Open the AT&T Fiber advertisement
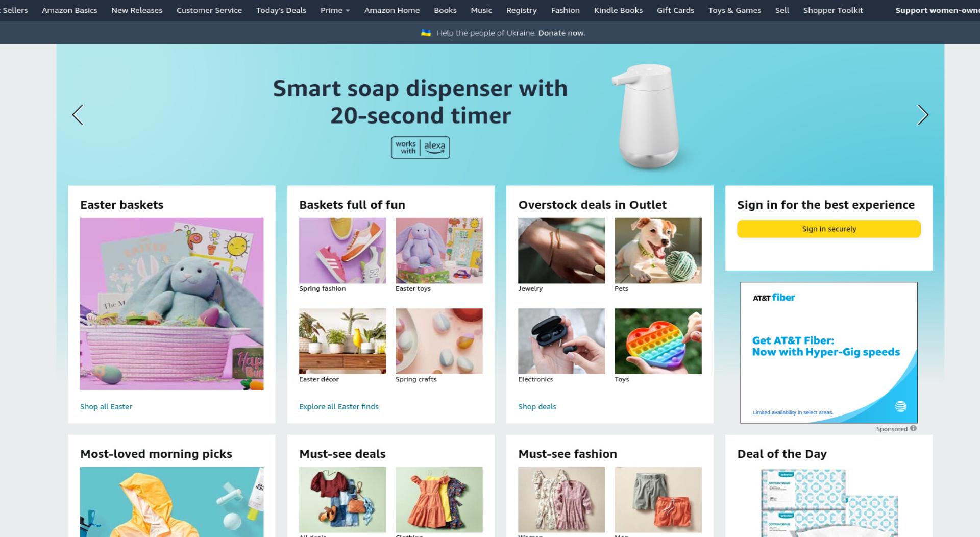The height and width of the screenshot is (537, 980). tap(828, 352)
